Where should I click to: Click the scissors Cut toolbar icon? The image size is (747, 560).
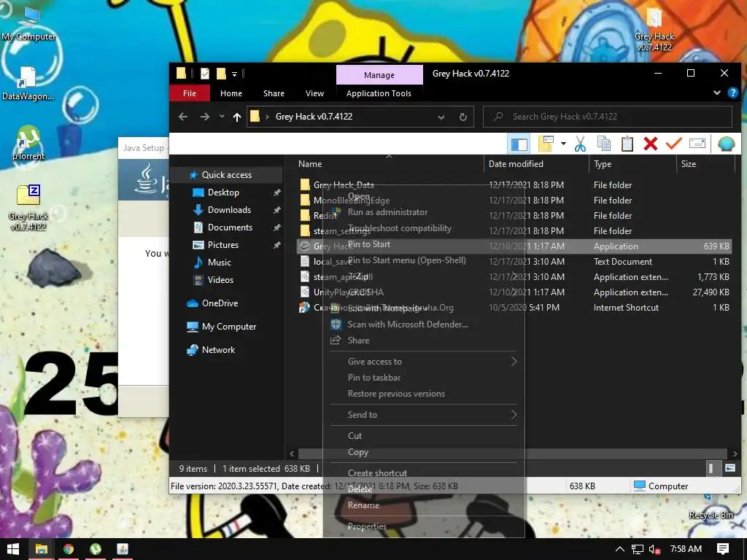tap(580, 144)
